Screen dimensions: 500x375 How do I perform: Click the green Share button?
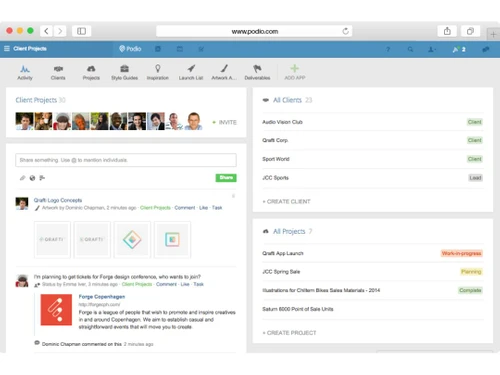226,178
